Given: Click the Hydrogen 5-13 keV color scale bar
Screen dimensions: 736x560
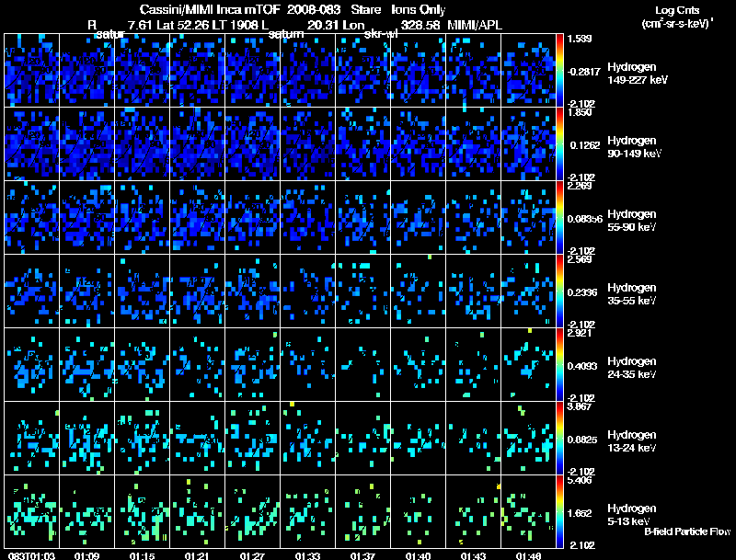Looking at the screenshot, I should click(x=559, y=511).
